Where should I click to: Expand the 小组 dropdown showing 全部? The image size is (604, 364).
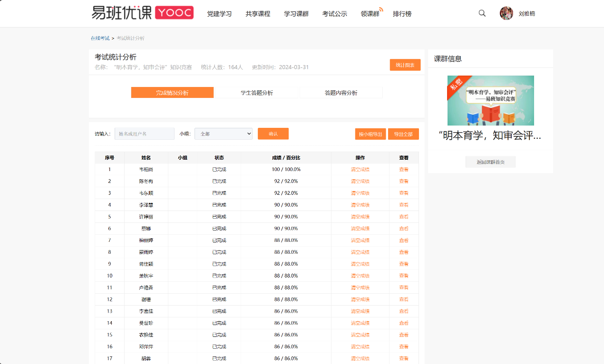coord(224,134)
